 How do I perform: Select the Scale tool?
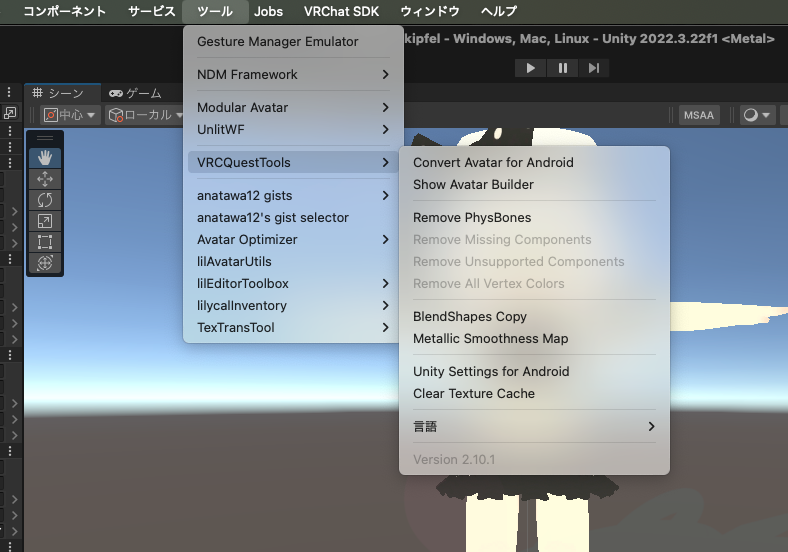click(45, 221)
